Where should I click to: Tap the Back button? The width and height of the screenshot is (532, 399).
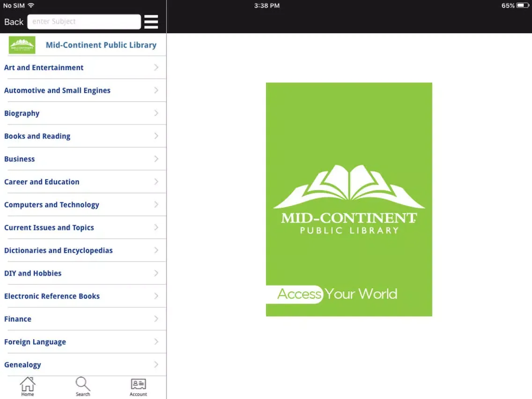14,22
